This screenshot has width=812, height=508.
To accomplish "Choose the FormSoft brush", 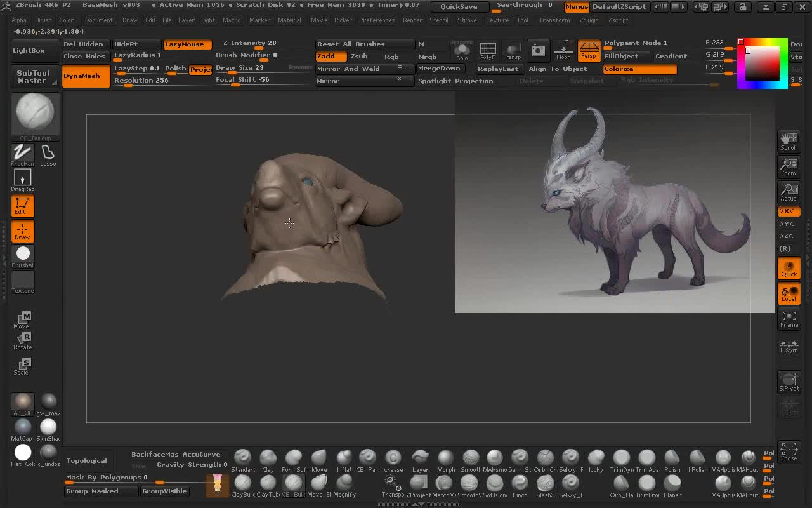I will click(x=293, y=460).
